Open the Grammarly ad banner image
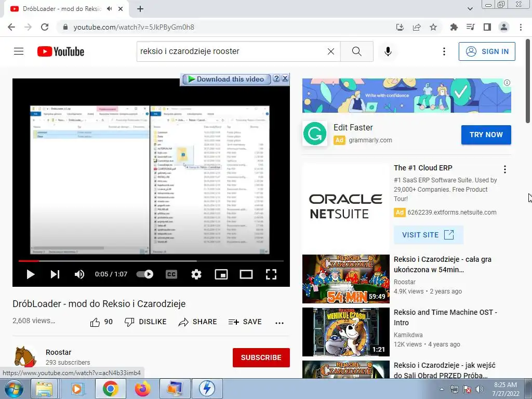The width and height of the screenshot is (532, 399). (406, 96)
